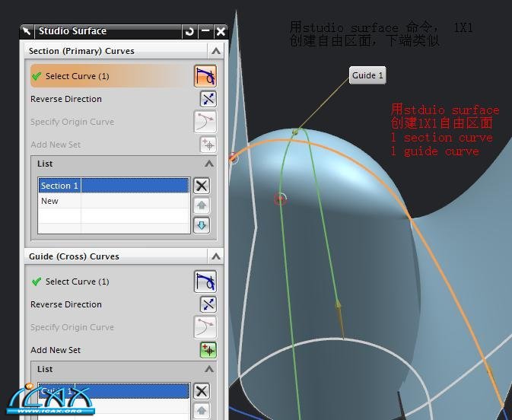Click the Studio Surface title bar icon
This screenshot has width=512, height=420.
(27, 31)
